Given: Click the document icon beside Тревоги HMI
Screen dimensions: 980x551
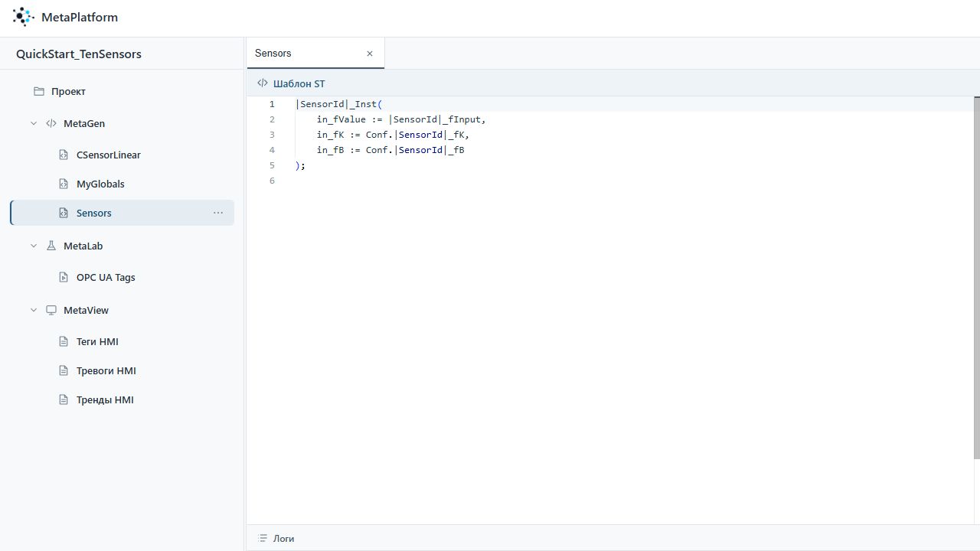Looking at the screenshot, I should 64,370.
